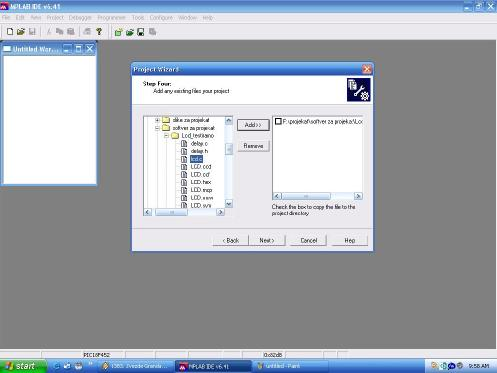The height and width of the screenshot is (373, 497).
Task: Click the Paste toolbar icon
Action: [x=71, y=32]
